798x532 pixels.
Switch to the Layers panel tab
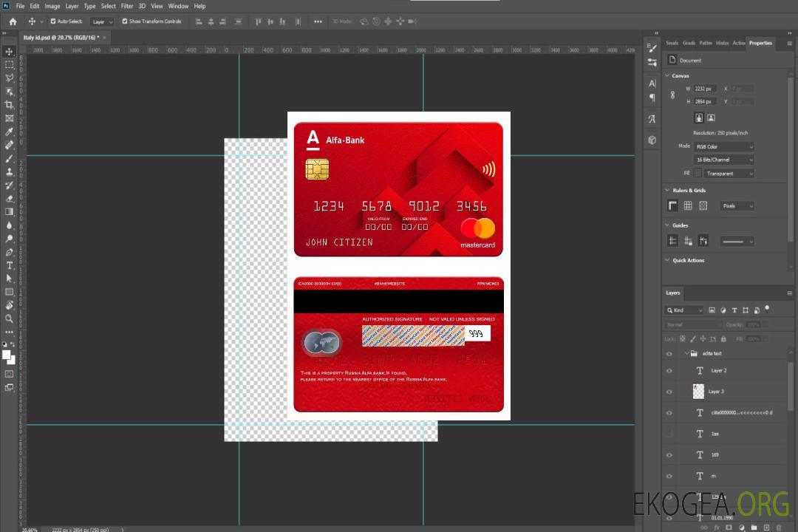[673, 293]
